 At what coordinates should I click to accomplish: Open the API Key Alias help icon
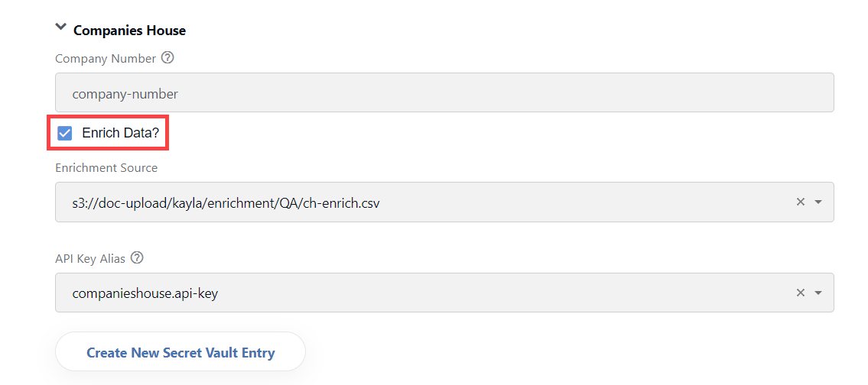click(x=137, y=257)
